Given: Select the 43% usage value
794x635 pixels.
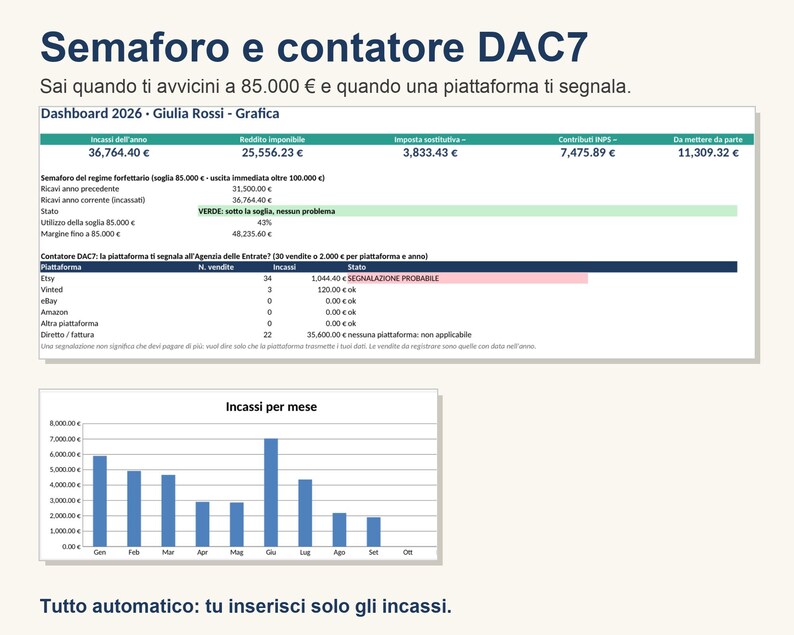Looking at the screenshot, I should coord(264,222).
